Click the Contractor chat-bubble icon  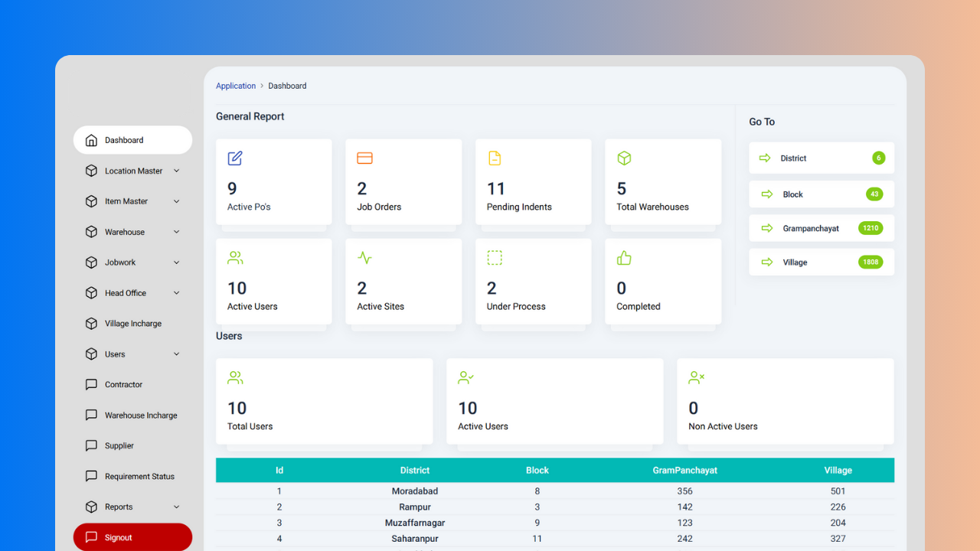pos(91,384)
